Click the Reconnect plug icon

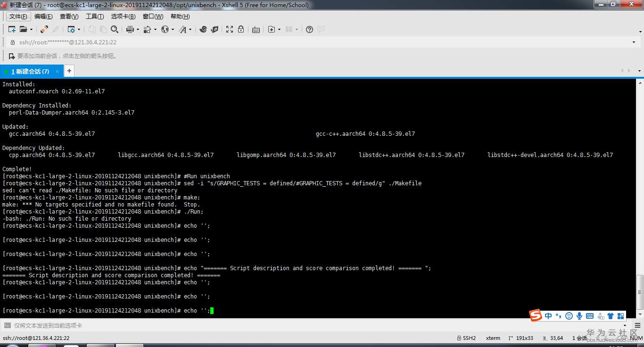[44, 29]
